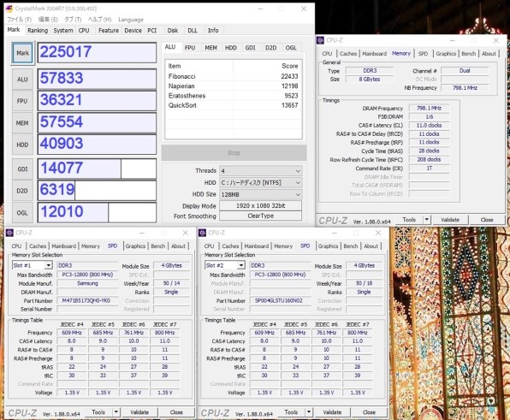510x420 pixels.
Task: Open Tools dropdown arrow in Slot #1 window
Action: 116,412
